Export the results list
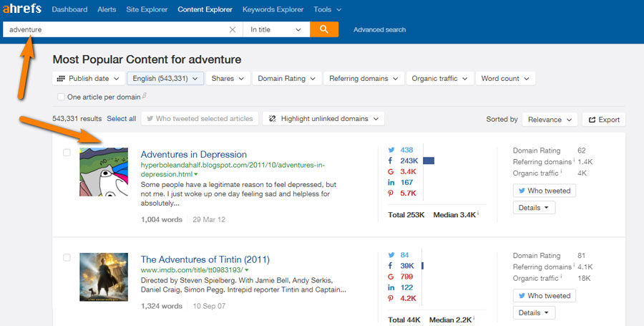This screenshot has width=644, height=326. click(x=604, y=120)
